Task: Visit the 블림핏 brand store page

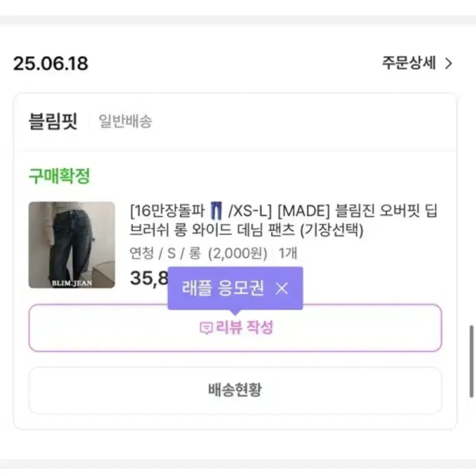Action: click(x=54, y=120)
